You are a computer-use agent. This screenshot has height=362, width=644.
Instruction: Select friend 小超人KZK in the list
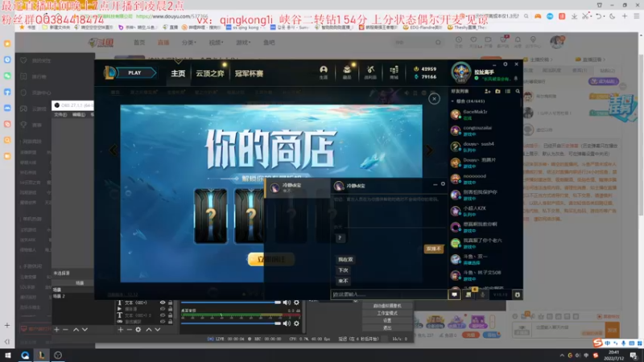(485, 211)
